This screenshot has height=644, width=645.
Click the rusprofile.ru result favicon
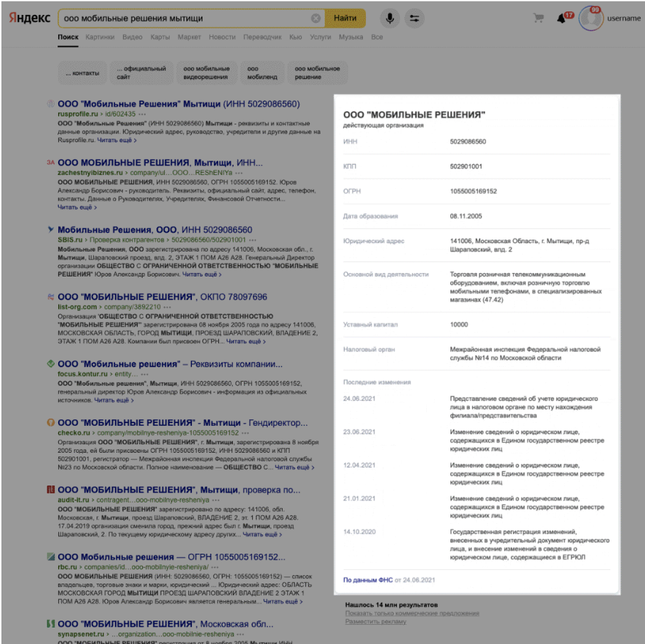[50, 104]
